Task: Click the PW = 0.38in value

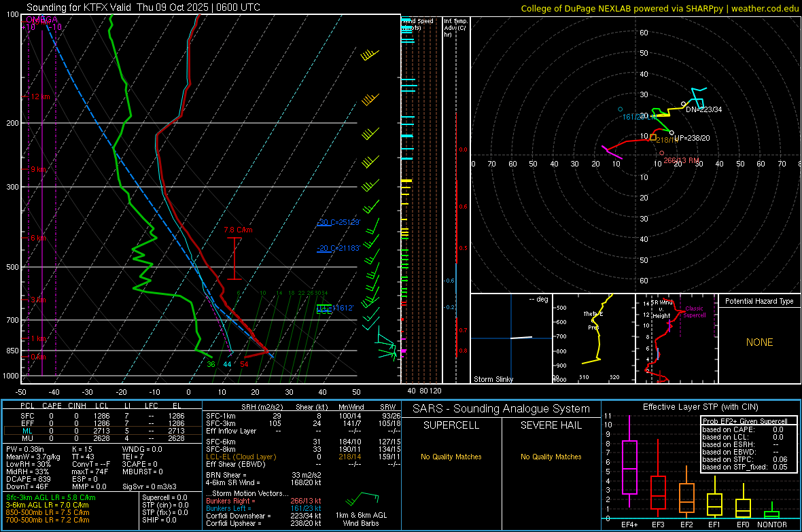Action: click(x=25, y=449)
